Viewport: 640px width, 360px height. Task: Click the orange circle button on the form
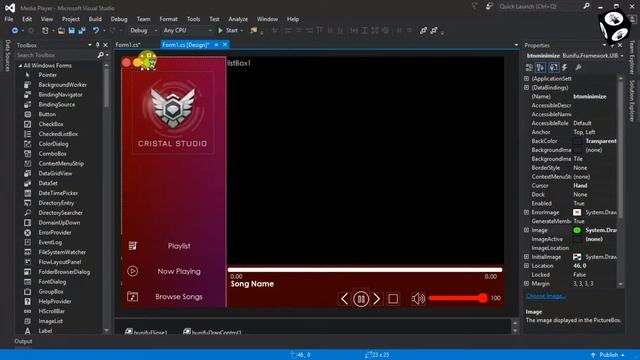138,62
